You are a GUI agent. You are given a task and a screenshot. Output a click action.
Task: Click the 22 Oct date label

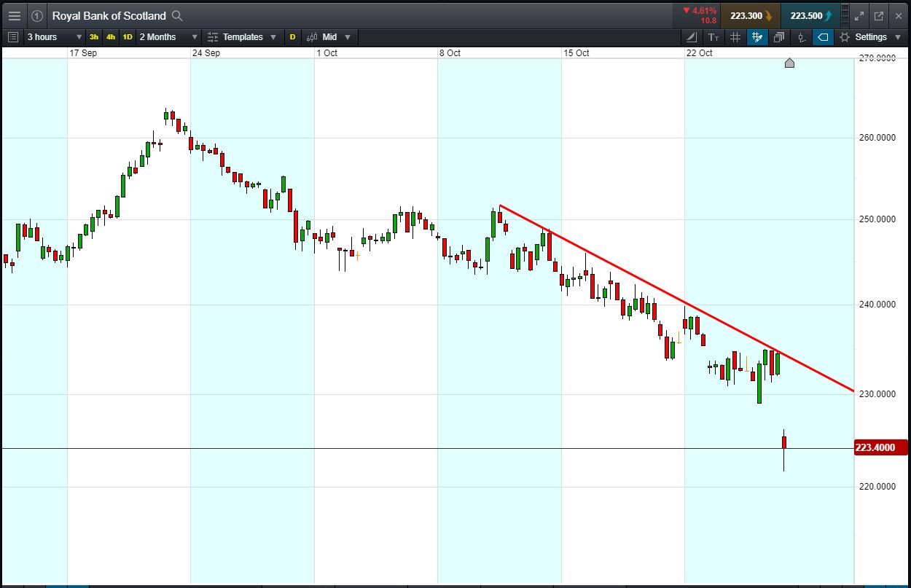700,53
